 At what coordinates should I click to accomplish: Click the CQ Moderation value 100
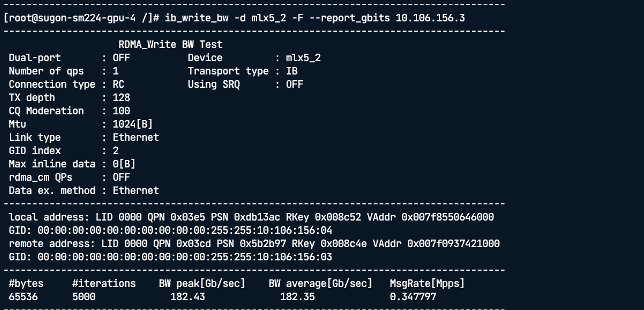click(121, 111)
